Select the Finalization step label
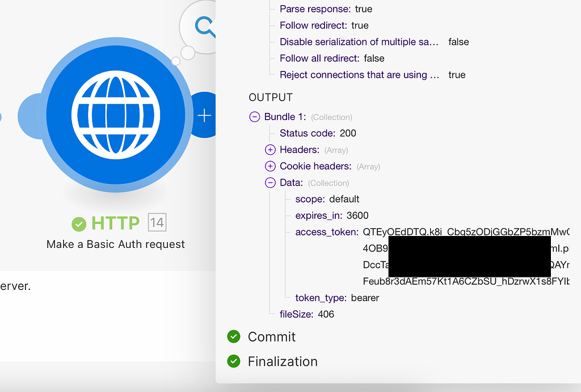Screen dimensions: 581x392 283,361
